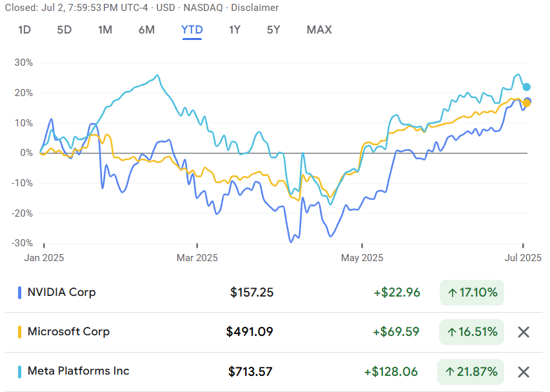Click the Meta price $713.57
550x392 pixels.
click(x=250, y=372)
